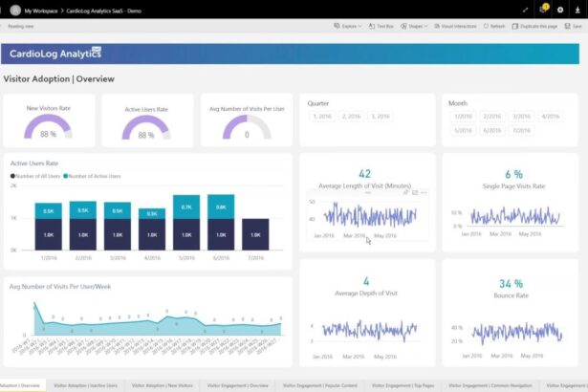Click the download arrow icon in top bar

[577, 10]
